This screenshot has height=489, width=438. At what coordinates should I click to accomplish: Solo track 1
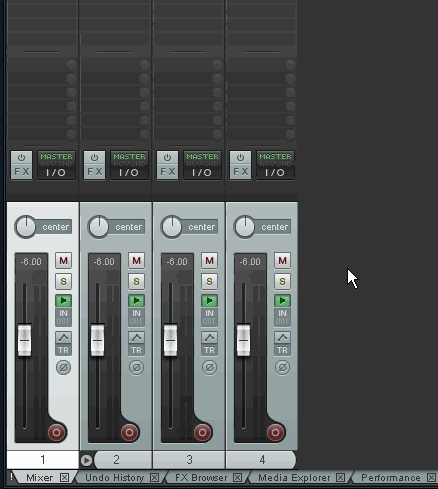pos(63,281)
